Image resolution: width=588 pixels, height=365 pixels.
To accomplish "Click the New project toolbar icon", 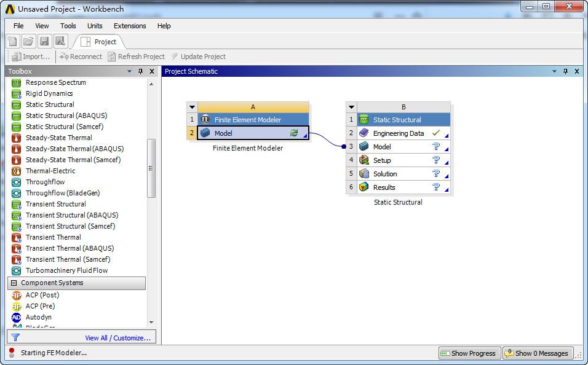I will point(13,41).
